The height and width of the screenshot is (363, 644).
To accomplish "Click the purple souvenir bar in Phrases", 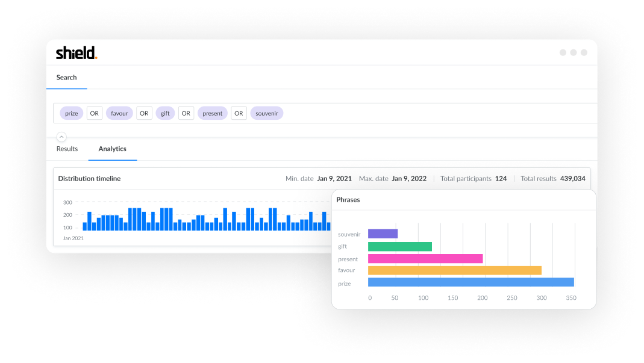I will (x=383, y=234).
